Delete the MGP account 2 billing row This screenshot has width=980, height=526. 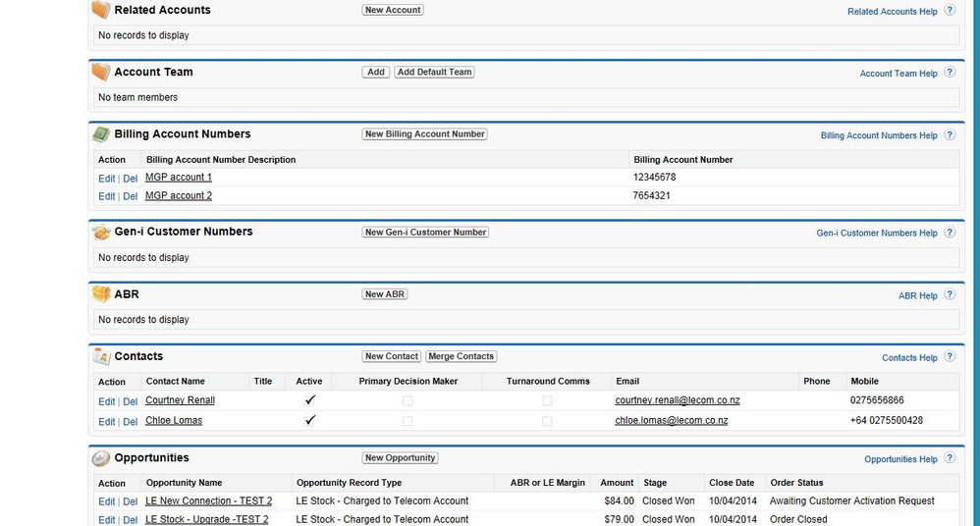pyautogui.click(x=130, y=196)
